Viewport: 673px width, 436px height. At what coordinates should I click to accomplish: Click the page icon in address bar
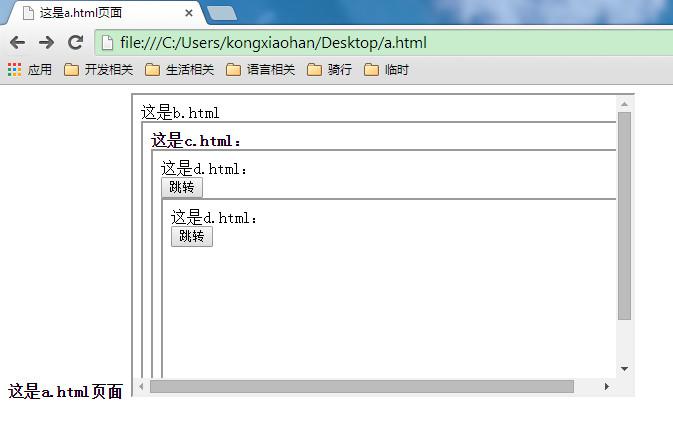107,43
